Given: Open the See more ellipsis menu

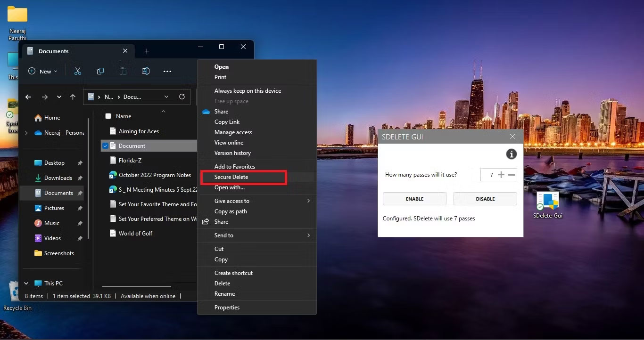Looking at the screenshot, I should 167,72.
